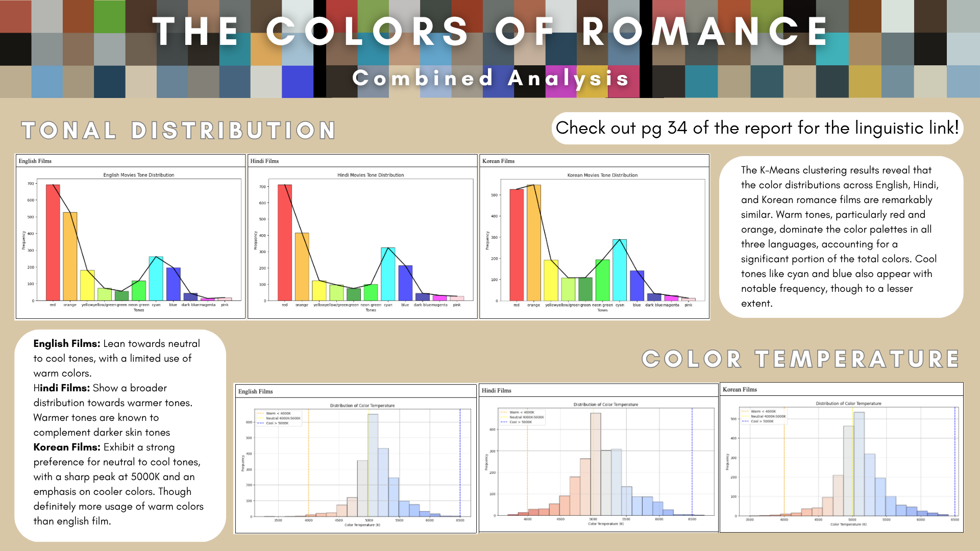This screenshot has width=980, height=551.
Task: Click the tallest bar in English temperature histogram
Action: (x=373, y=465)
